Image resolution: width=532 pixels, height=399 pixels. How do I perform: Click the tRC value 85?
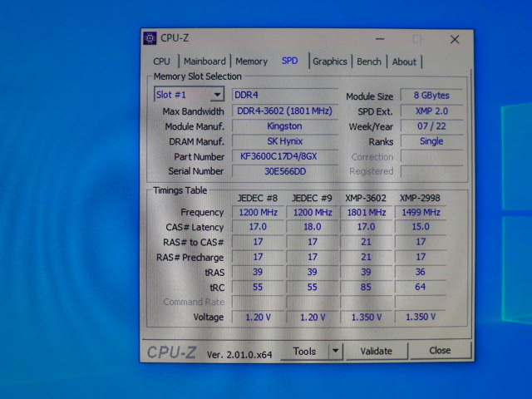(x=366, y=287)
